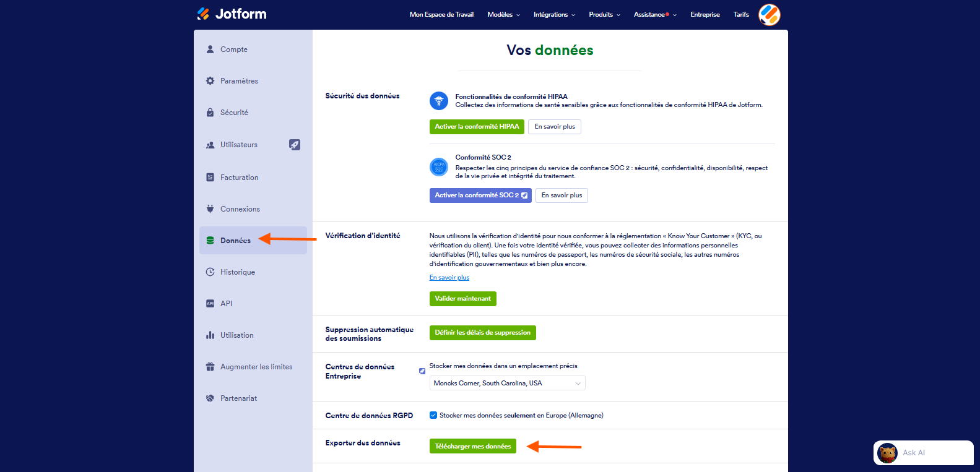Click Télécharger mes données button
Viewport: 980px width, 472px height.
click(x=473, y=447)
